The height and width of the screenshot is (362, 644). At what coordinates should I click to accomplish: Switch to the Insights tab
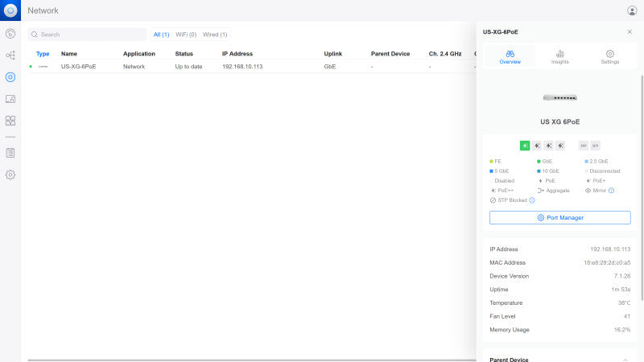[559, 56]
